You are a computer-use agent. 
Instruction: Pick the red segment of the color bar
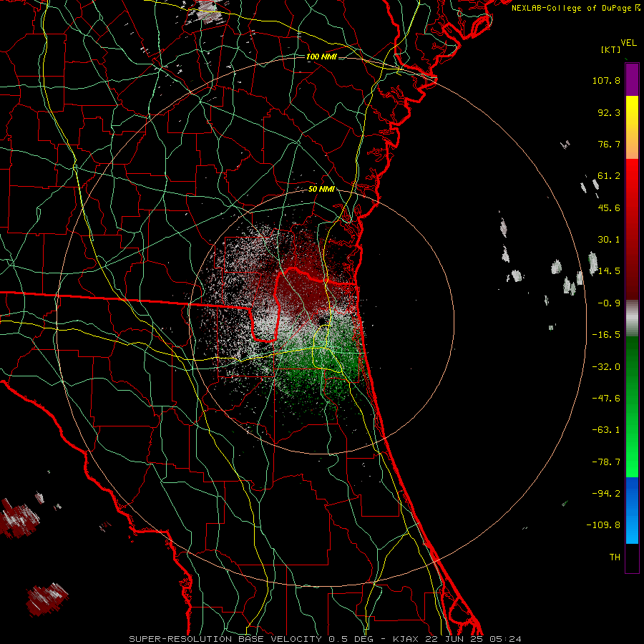click(x=632, y=229)
